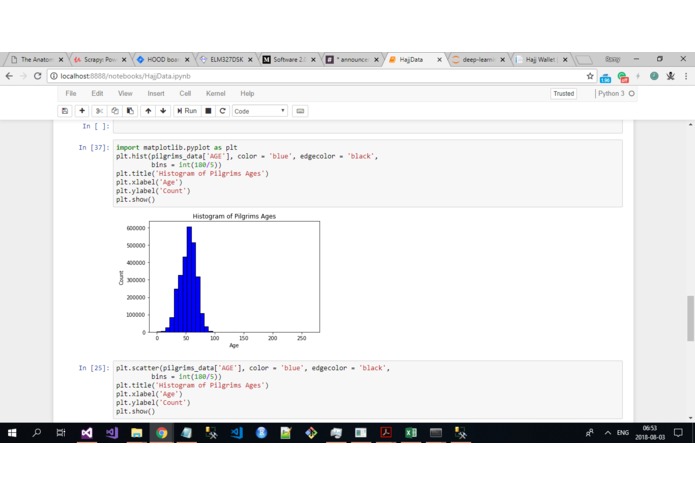Close the Scrapy tab
The image size is (695, 494).
point(124,59)
